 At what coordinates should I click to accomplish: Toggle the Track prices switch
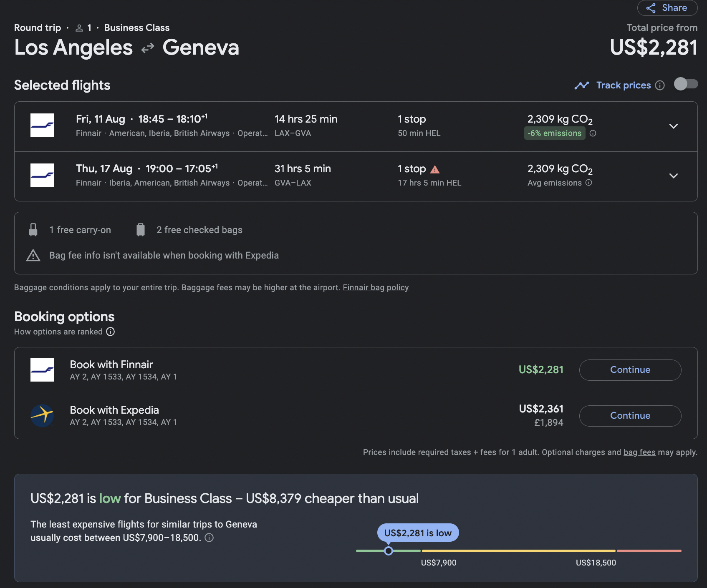(x=686, y=84)
